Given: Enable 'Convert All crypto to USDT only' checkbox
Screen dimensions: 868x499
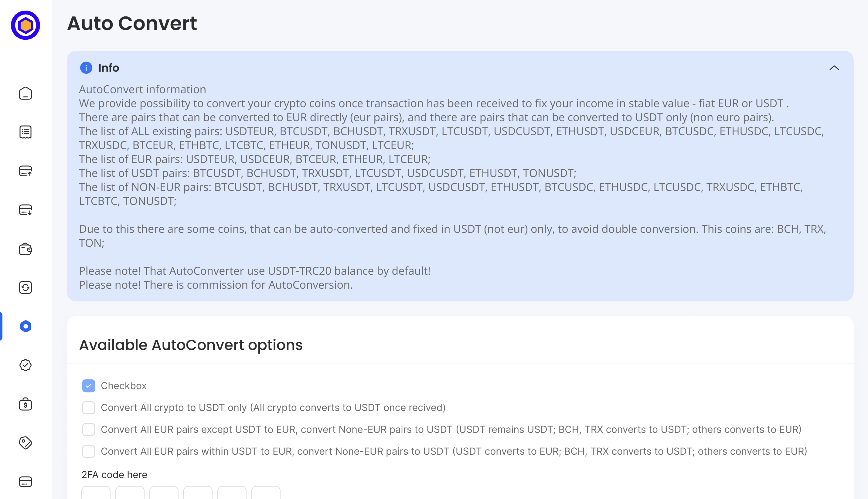Looking at the screenshot, I should click(88, 408).
